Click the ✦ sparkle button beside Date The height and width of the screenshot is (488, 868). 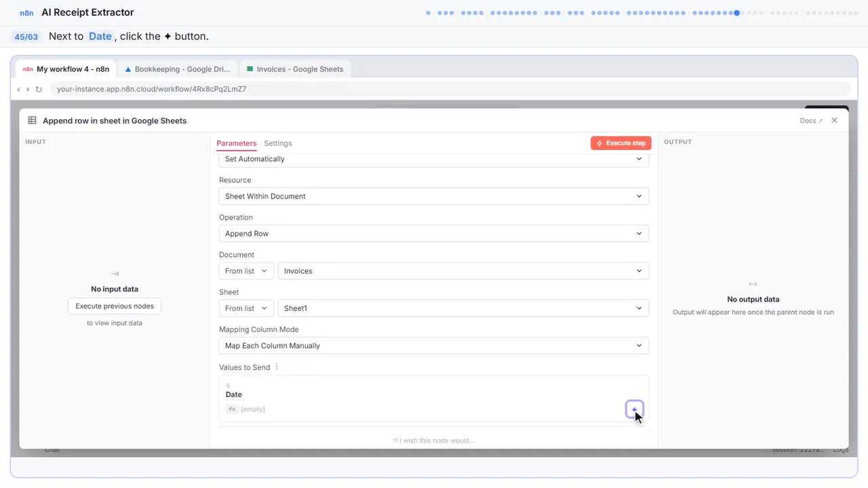pos(634,409)
